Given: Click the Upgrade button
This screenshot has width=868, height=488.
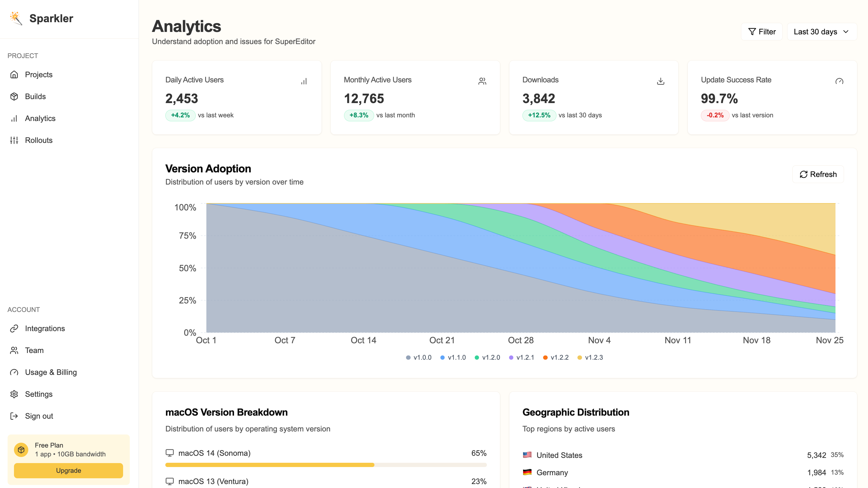Looking at the screenshot, I should point(68,470).
